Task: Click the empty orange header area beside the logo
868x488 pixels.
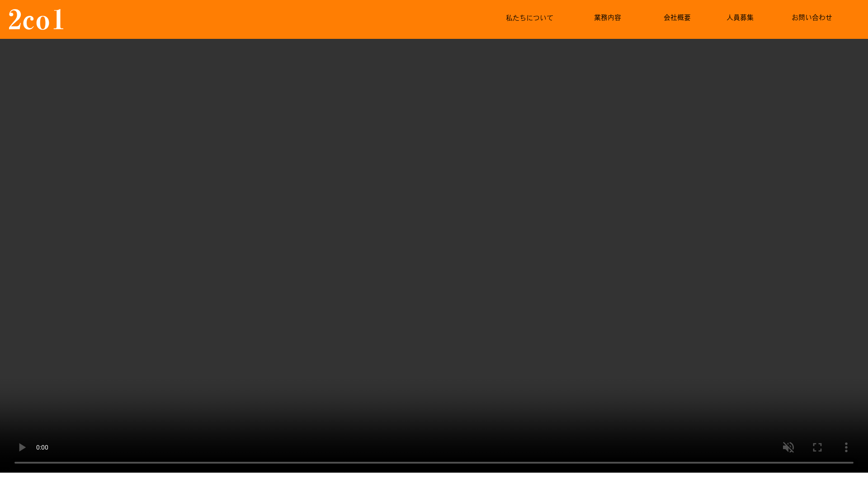Action: click(x=271, y=19)
